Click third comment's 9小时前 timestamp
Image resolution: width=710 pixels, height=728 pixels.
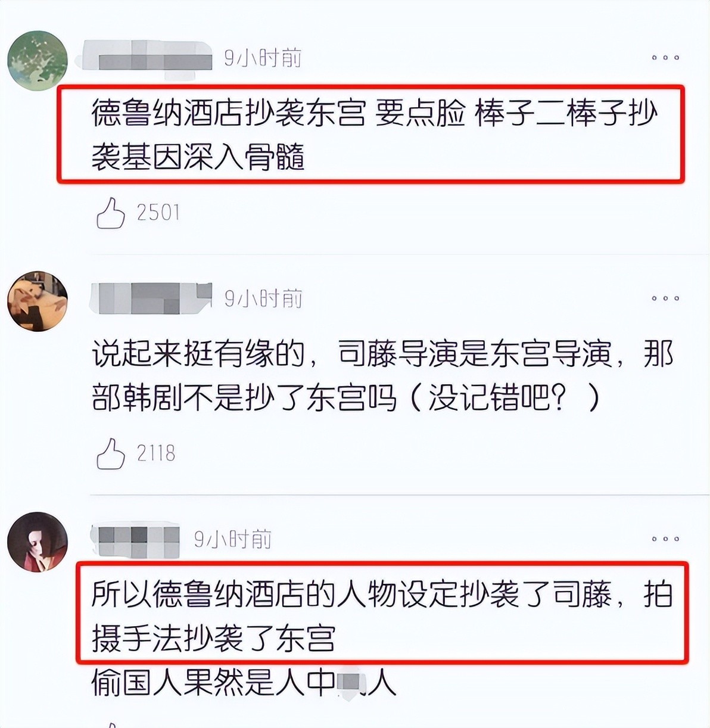(x=233, y=539)
